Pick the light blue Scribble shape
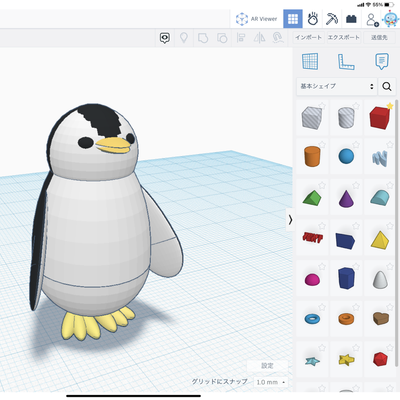Viewport: 400px width, 400px height. (380, 158)
